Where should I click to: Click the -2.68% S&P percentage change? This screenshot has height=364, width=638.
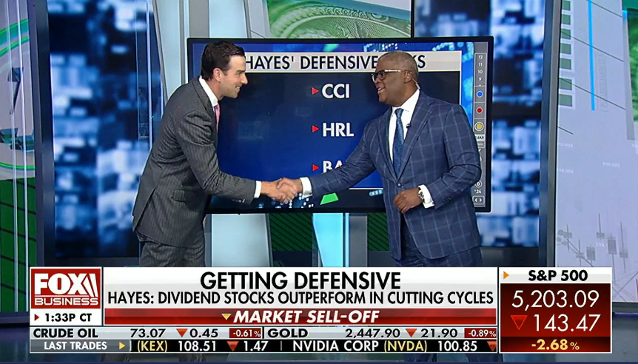[x=555, y=346]
